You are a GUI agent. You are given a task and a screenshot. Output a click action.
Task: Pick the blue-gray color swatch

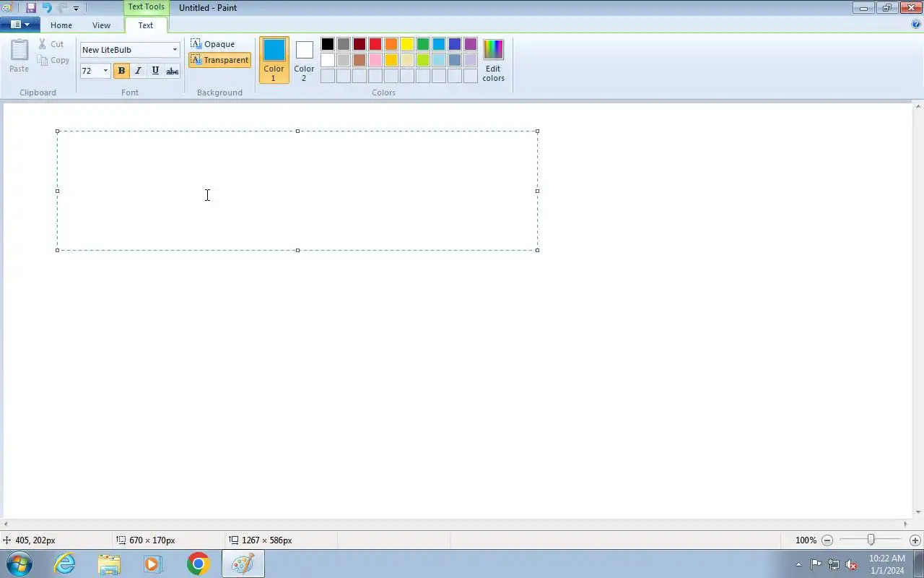tap(455, 60)
